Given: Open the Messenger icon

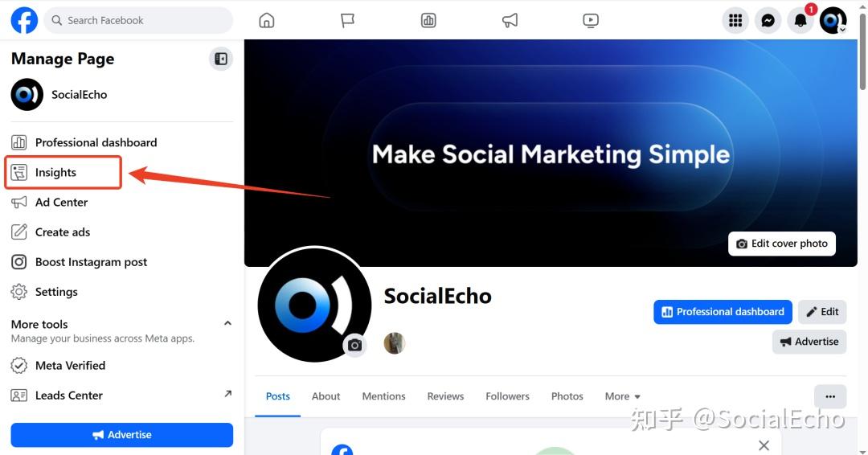Looking at the screenshot, I should [768, 20].
